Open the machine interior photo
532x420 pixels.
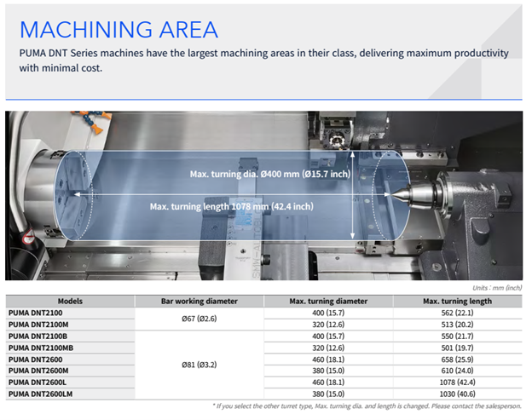coord(263,196)
